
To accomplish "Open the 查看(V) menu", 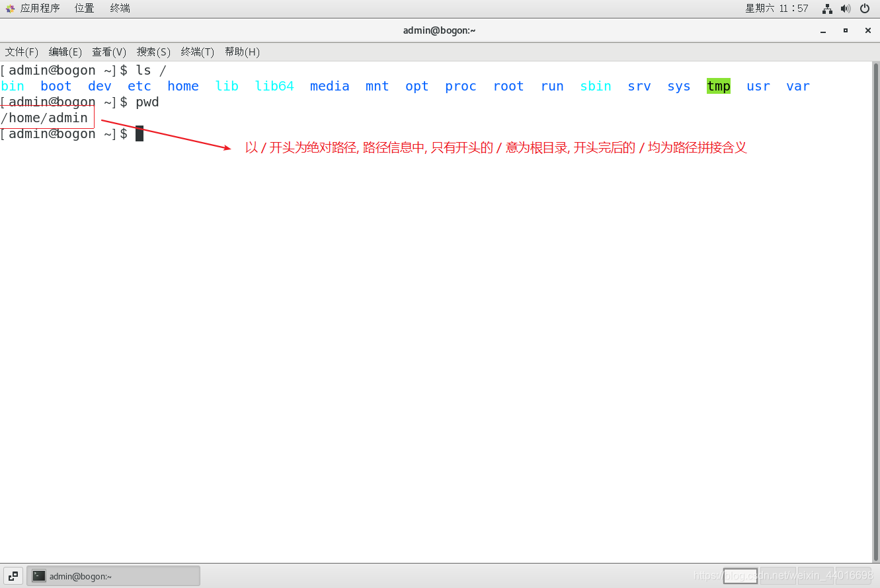I will pos(109,52).
